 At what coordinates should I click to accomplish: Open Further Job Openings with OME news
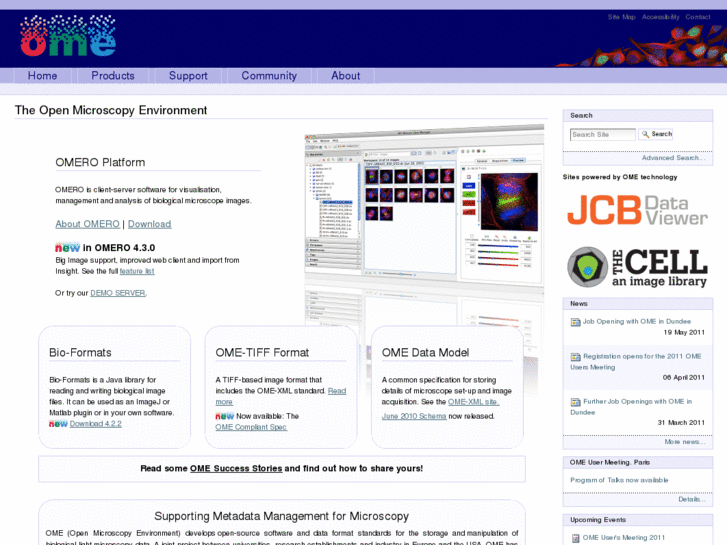pos(631,407)
